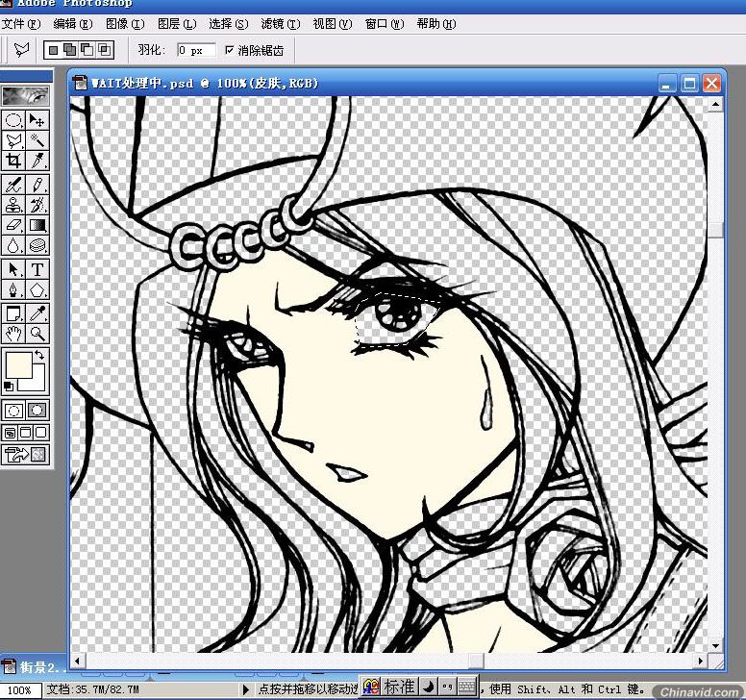This screenshot has width=746, height=700.
Task: Set Subtract from Selection mode
Action: 87,49
